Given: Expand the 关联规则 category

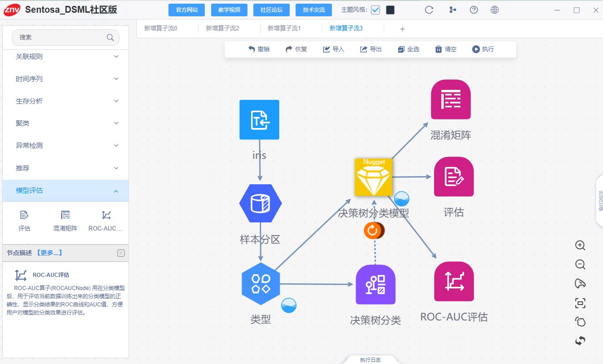Looking at the screenshot, I should [66, 57].
